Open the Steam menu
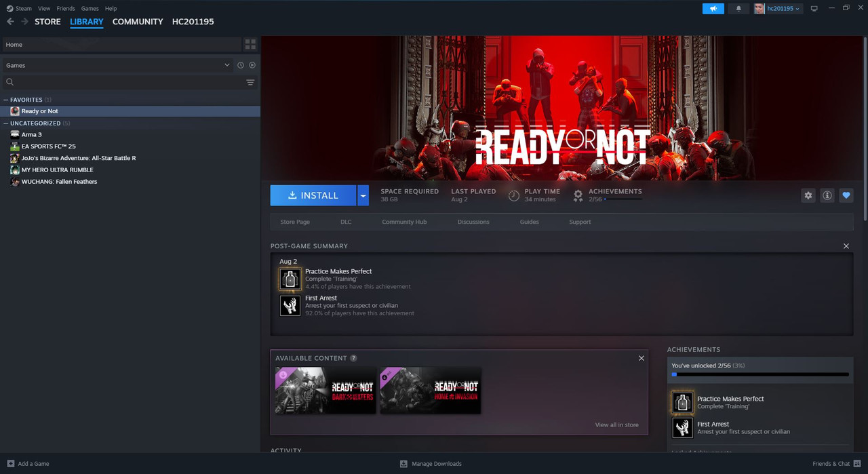Viewport: 868px width, 474px height. coord(24,8)
